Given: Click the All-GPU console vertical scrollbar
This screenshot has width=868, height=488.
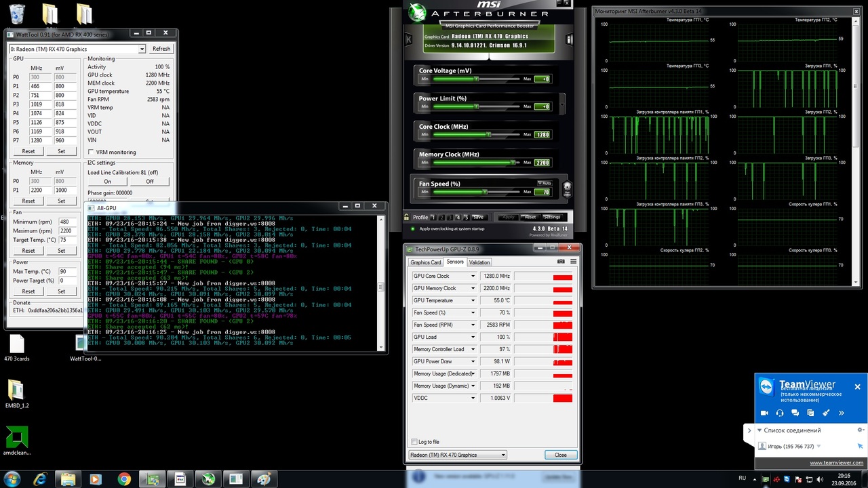Looking at the screenshot, I should click(380, 282).
